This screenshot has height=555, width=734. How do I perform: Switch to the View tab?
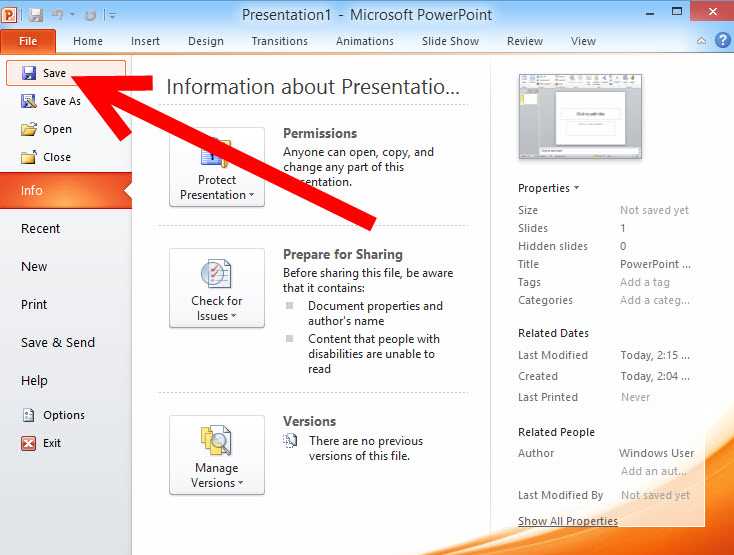point(583,41)
